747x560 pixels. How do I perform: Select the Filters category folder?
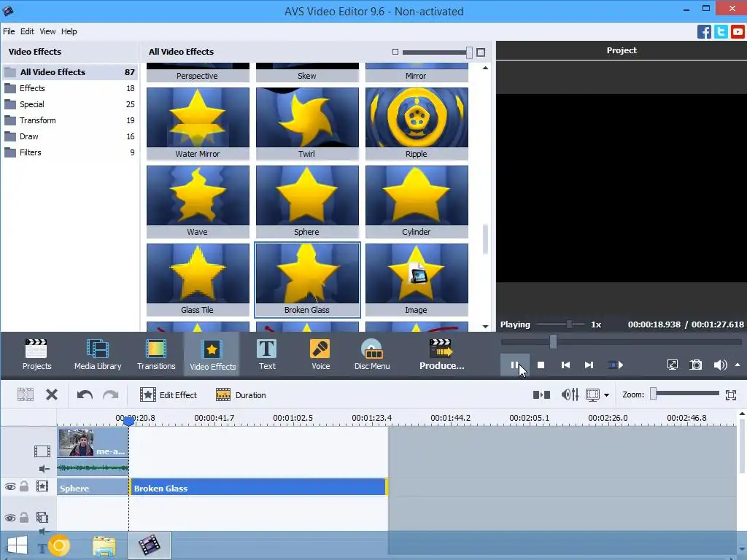click(70, 152)
